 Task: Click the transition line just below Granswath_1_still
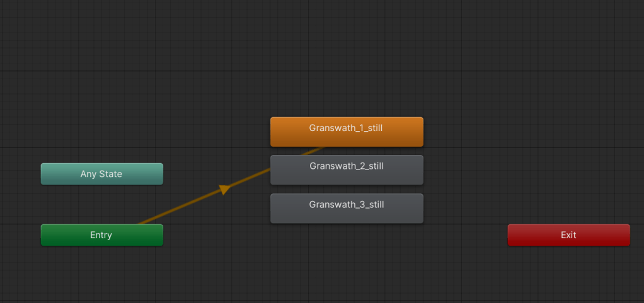click(313, 151)
